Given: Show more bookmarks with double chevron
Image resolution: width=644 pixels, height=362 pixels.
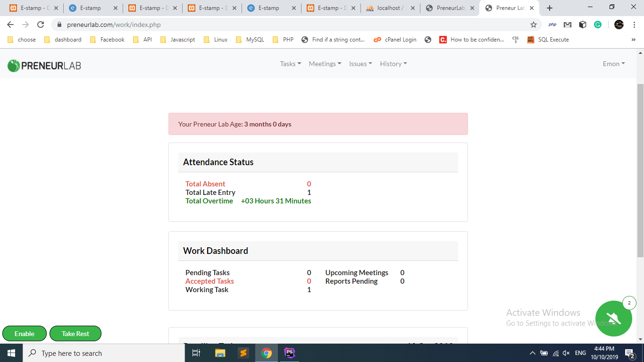Looking at the screenshot, I should click(x=633, y=40).
